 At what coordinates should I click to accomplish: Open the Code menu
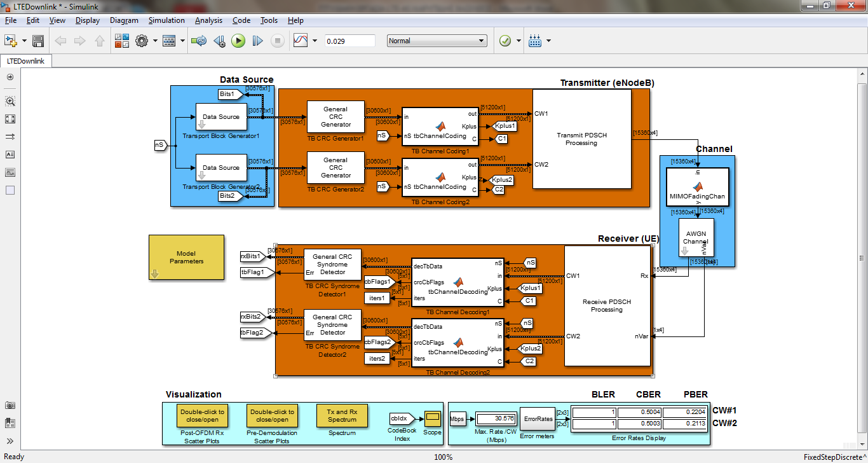point(241,20)
